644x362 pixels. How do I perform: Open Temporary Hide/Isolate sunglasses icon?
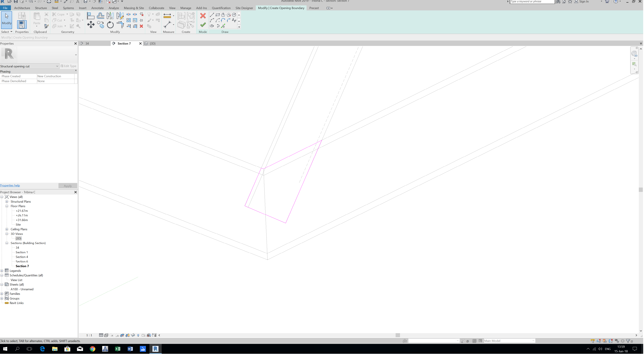click(x=133, y=336)
